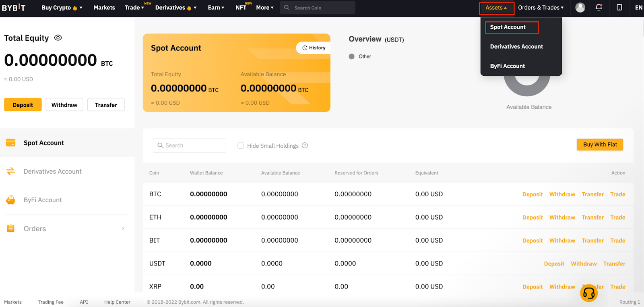Click the ByFi Account piggy bank icon
The image size is (644, 307).
click(x=11, y=200)
